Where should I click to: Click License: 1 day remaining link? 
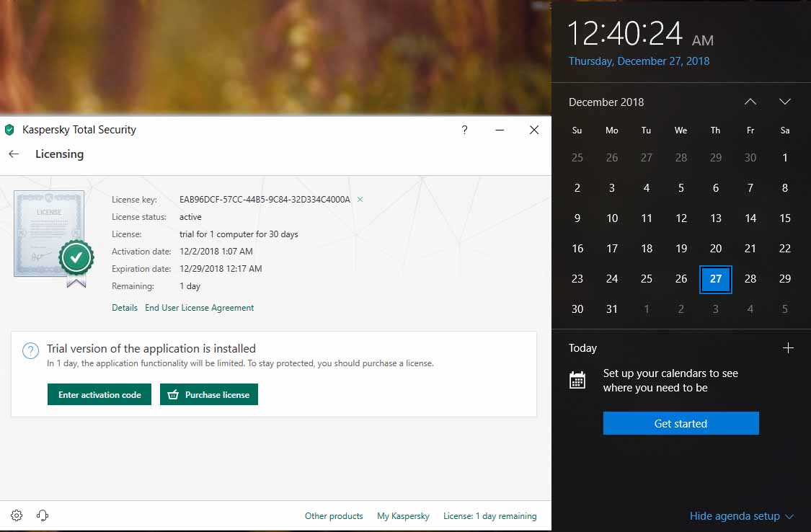489,516
